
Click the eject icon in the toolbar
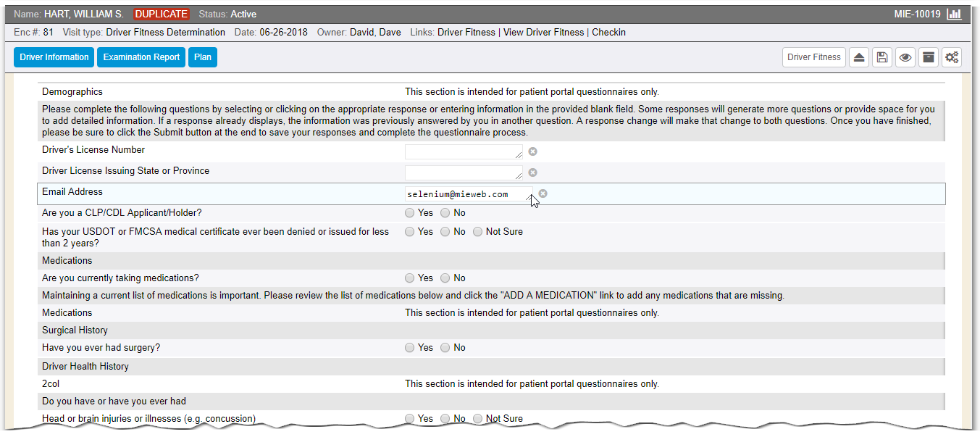click(858, 57)
